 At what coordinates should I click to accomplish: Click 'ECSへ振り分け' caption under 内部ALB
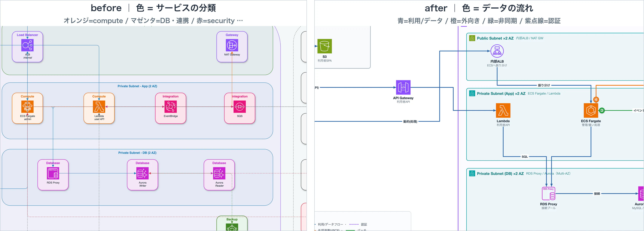[497, 65]
